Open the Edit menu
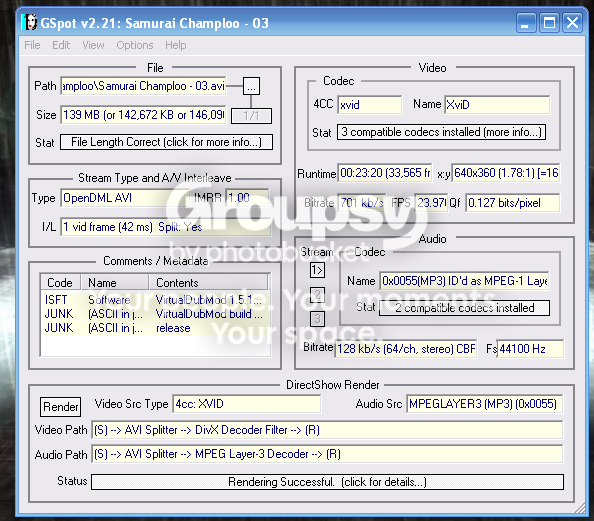This screenshot has width=594, height=521. pyautogui.click(x=61, y=45)
